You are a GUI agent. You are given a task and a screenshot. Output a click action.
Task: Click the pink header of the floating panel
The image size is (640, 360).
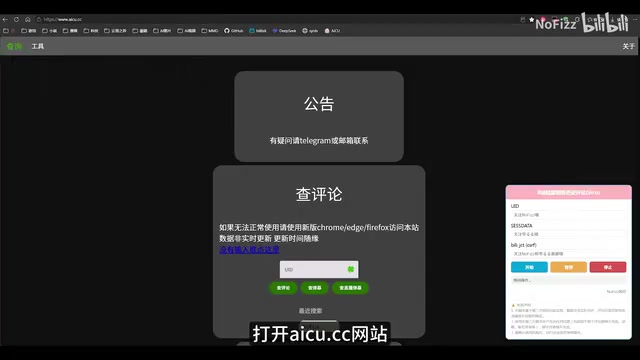[569, 192]
